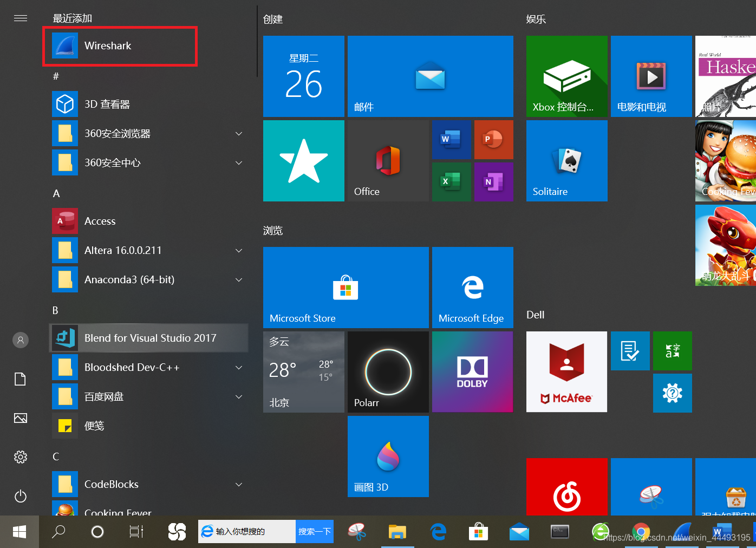Launch OneNote from the small tile
Screen dimensions: 756x548
pos(494,182)
